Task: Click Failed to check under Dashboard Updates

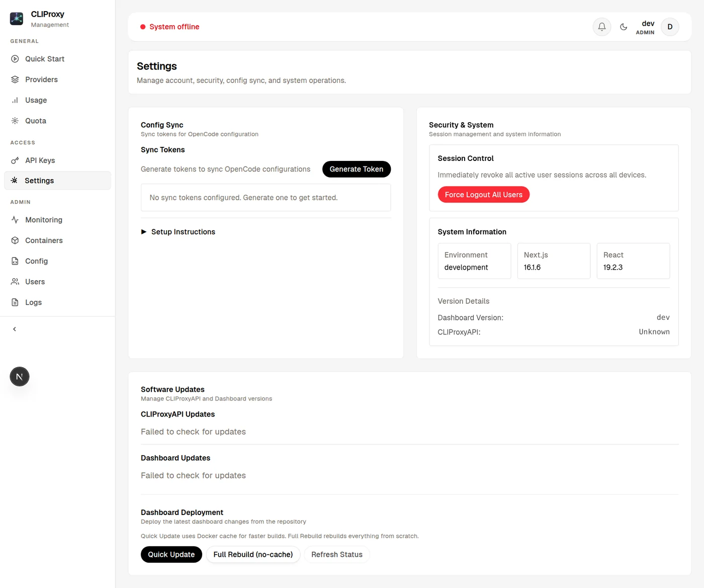Action: [193, 475]
